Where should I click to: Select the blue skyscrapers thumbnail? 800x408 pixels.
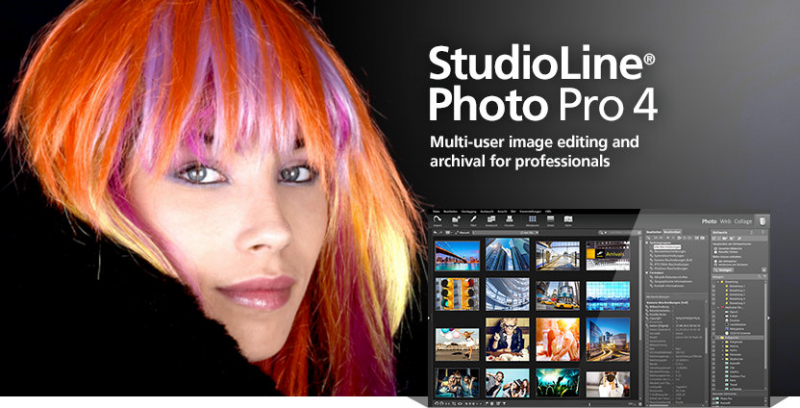pyautogui.click(x=507, y=256)
